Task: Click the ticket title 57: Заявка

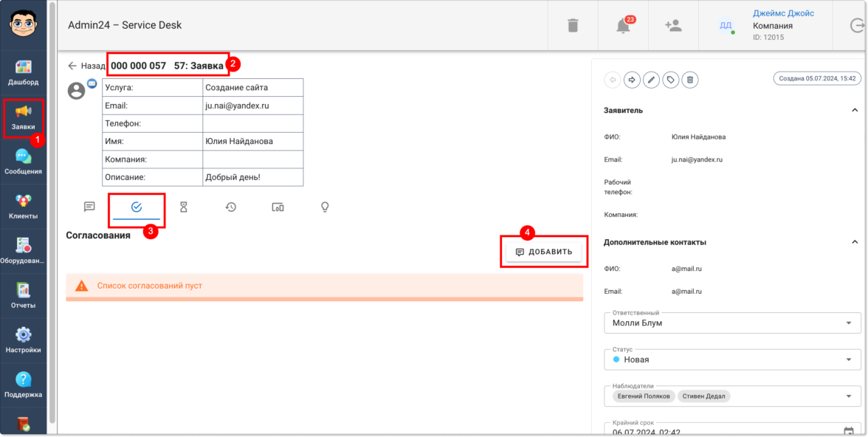Action: pyautogui.click(x=199, y=66)
